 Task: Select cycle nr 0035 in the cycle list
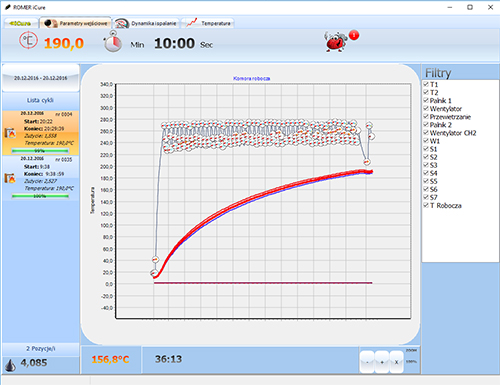pyautogui.click(x=41, y=178)
